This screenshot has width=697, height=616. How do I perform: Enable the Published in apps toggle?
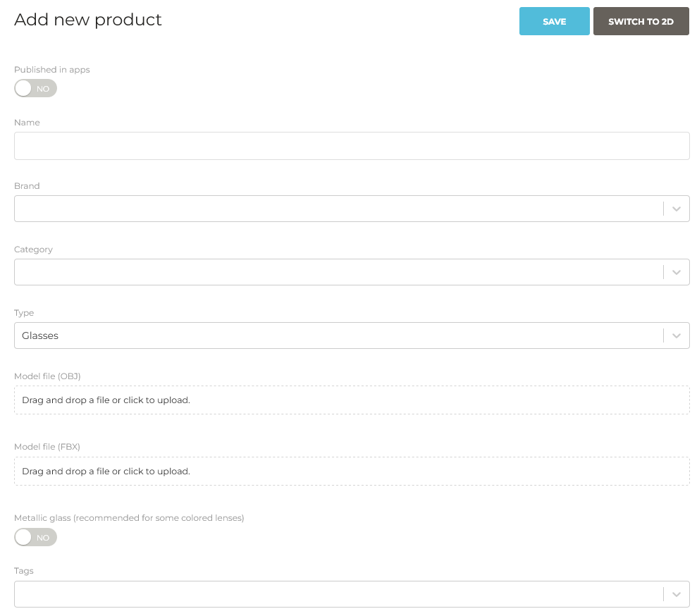tap(35, 88)
